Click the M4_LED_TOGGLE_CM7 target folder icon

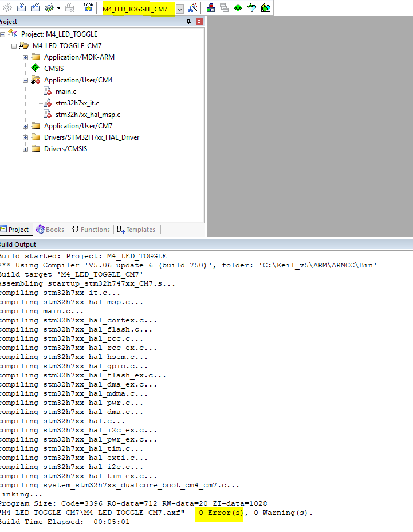[x=24, y=46]
